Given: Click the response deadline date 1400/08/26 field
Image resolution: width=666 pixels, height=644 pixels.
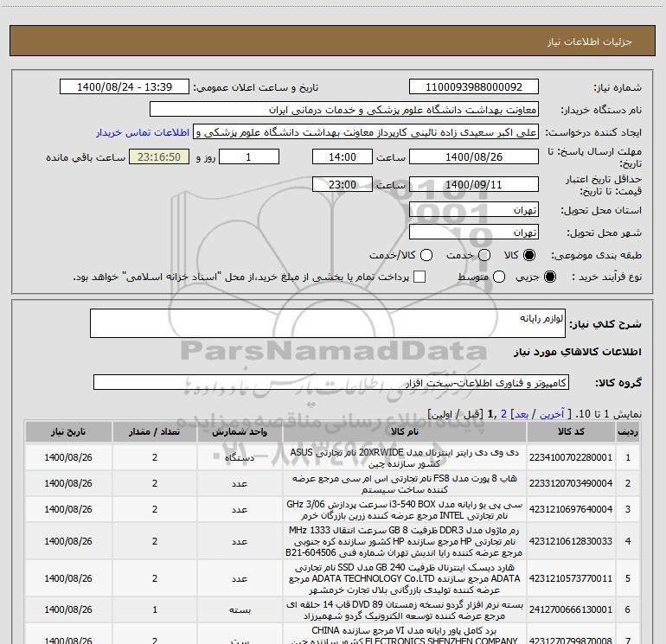Looking at the screenshot, I should [x=474, y=156].
